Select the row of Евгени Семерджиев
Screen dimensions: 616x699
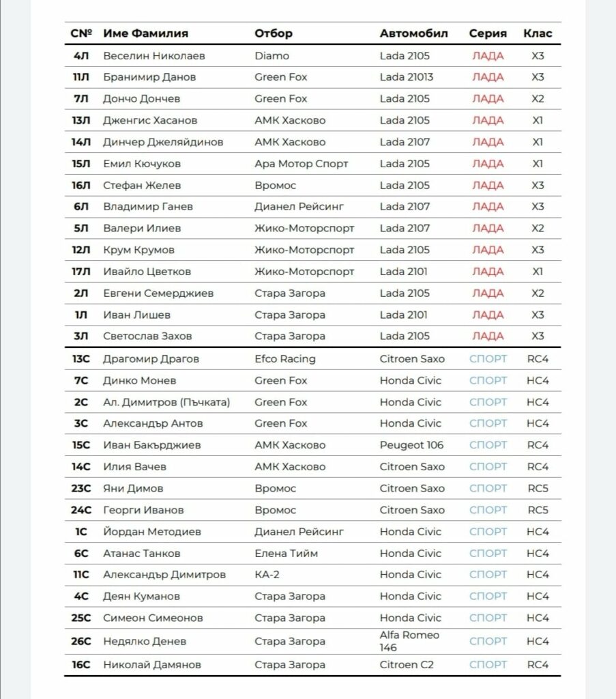pos(312,294)
